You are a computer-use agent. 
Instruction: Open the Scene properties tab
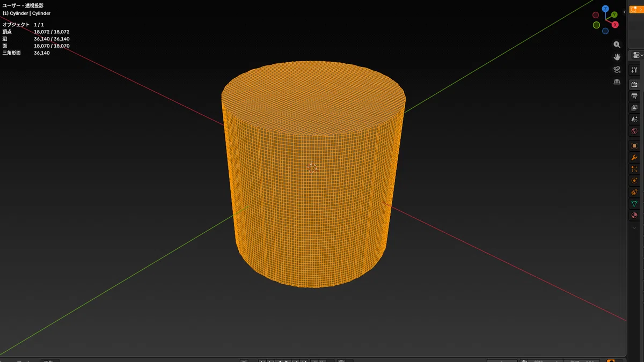pos(634,120)
